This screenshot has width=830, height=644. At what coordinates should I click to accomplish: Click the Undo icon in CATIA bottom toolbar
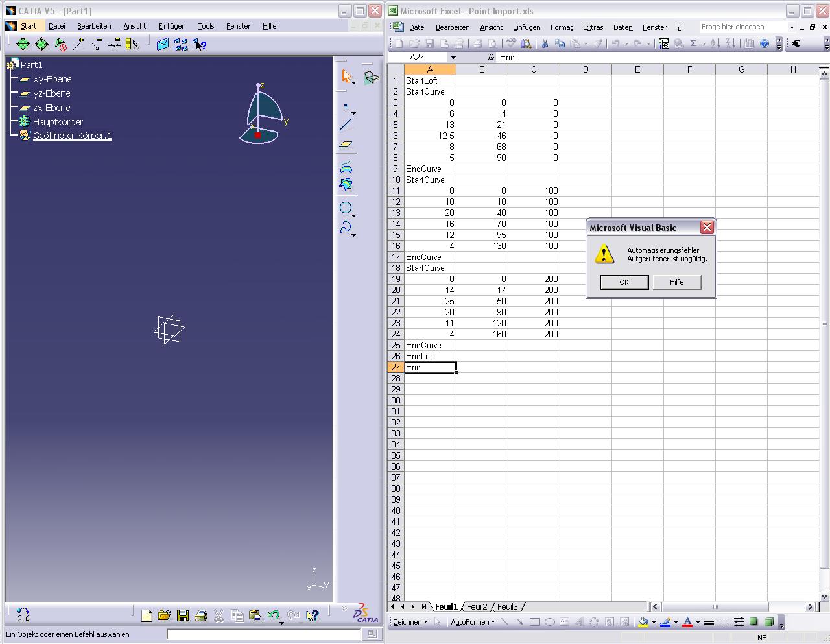(x=274, y=615)
